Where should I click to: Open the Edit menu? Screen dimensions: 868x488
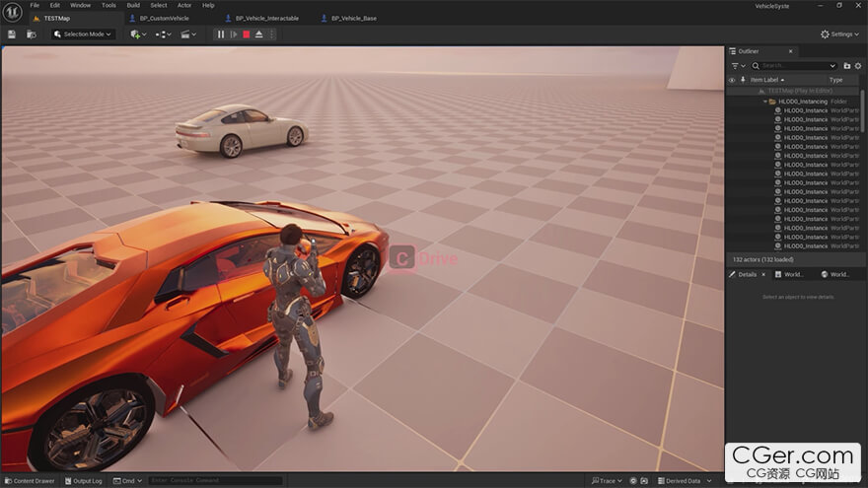pyautogui.click(x=55, y=5)
